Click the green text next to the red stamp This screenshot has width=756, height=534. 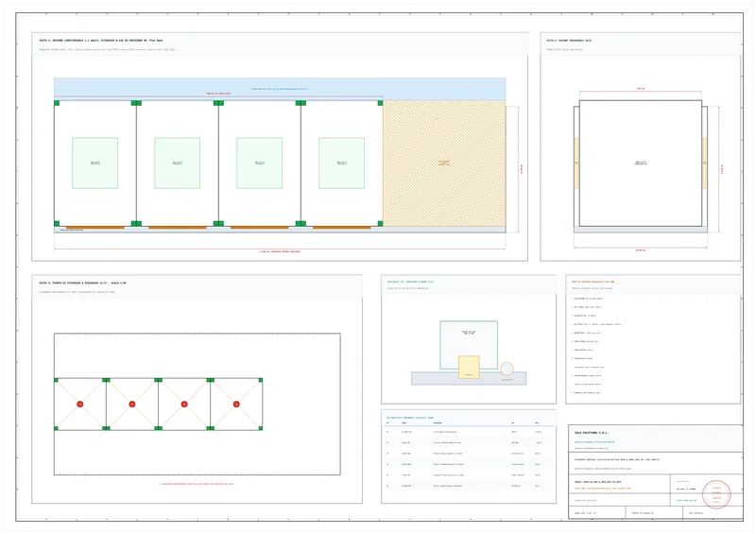point(686,501)
